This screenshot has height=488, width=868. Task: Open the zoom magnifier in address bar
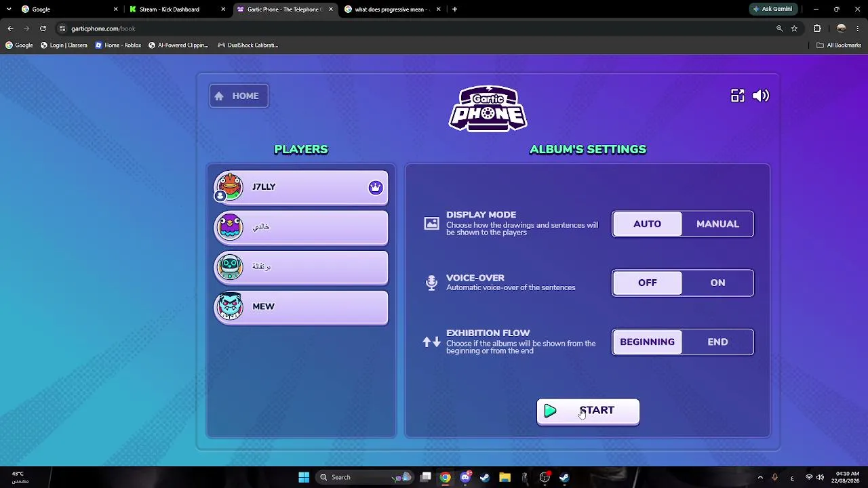[779, 28]
